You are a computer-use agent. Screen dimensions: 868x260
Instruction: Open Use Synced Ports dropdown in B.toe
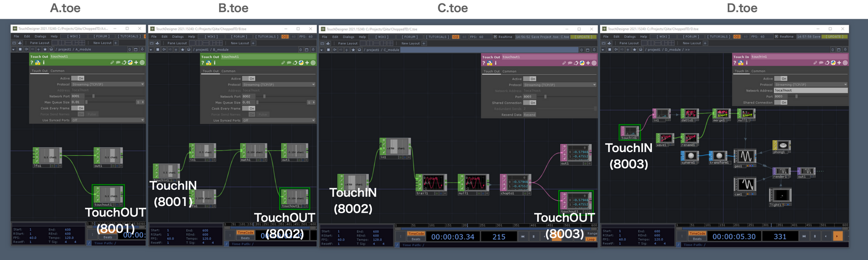click(279, 120)
